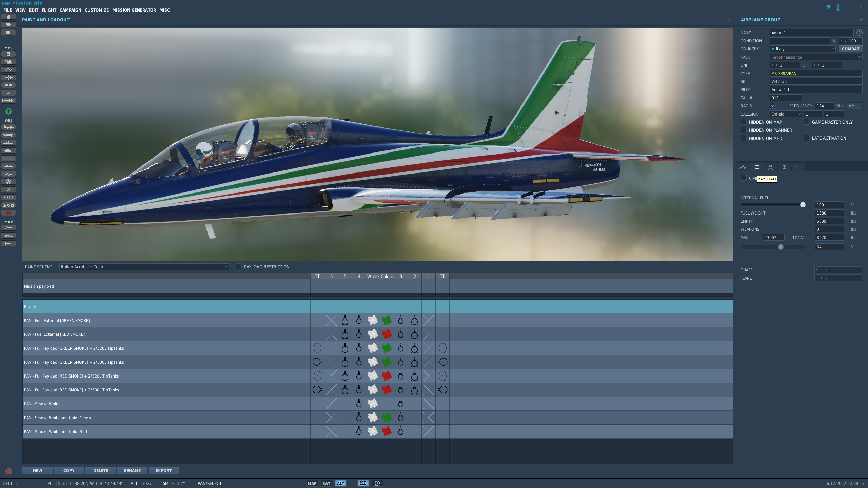Open the Callsign dropdown showing Enfield

click(786, 114)
